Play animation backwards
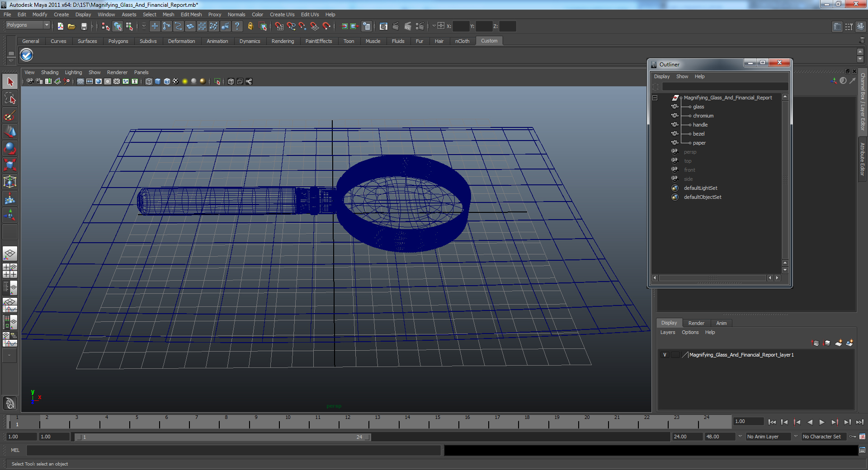The height and width of the screenshot is (470, 868). point(810,422)
